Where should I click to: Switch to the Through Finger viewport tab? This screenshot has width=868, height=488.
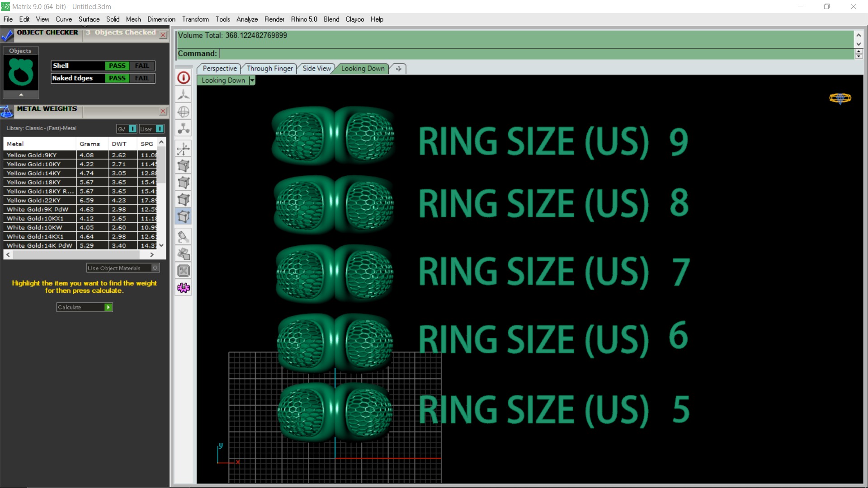click(x=269, y=69)
